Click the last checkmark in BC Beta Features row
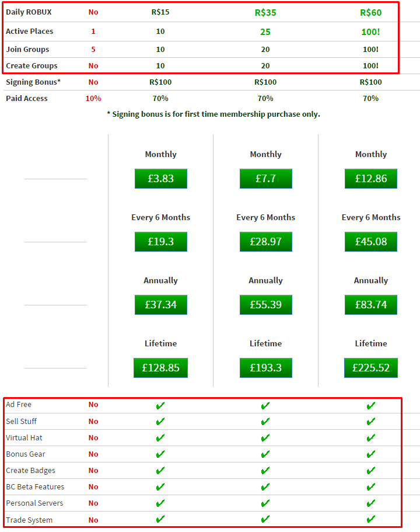Screen dimensions: 420x532 [371, 487]
